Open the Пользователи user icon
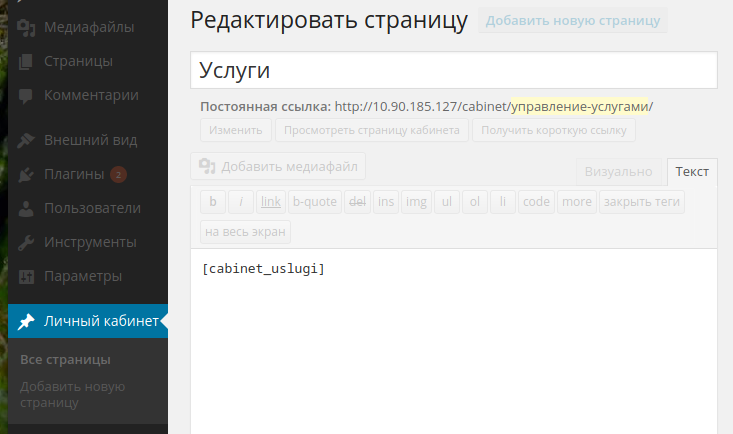This screenshot has height=434, width=733. pos(26,209)
